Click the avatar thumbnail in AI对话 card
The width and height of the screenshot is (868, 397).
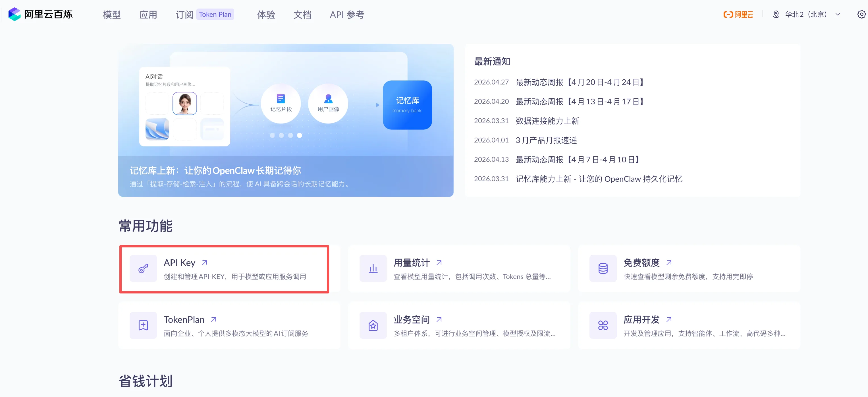click(x=185, y=104)
